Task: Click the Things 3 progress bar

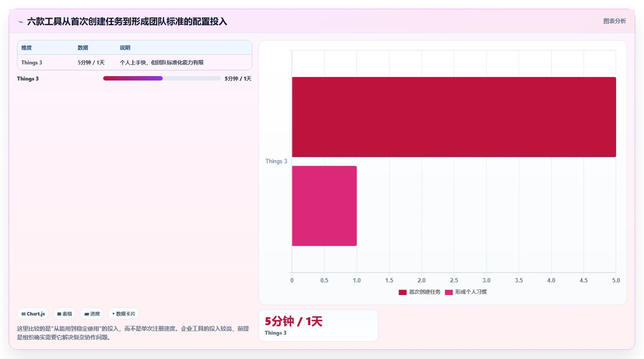Action: pos(162,78)
